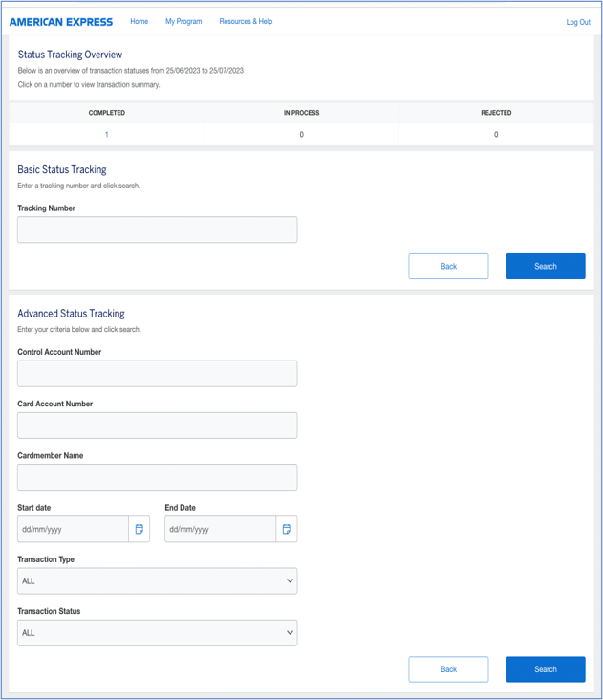The image size is (603, 700).
Task: View the completed transactions count link
Action: [x=106, y=135]
